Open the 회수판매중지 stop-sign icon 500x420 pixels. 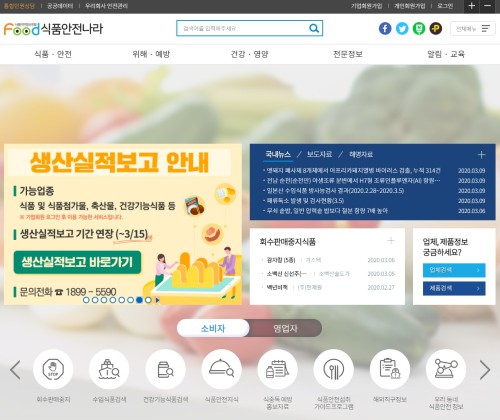click(x=53, y=369)
